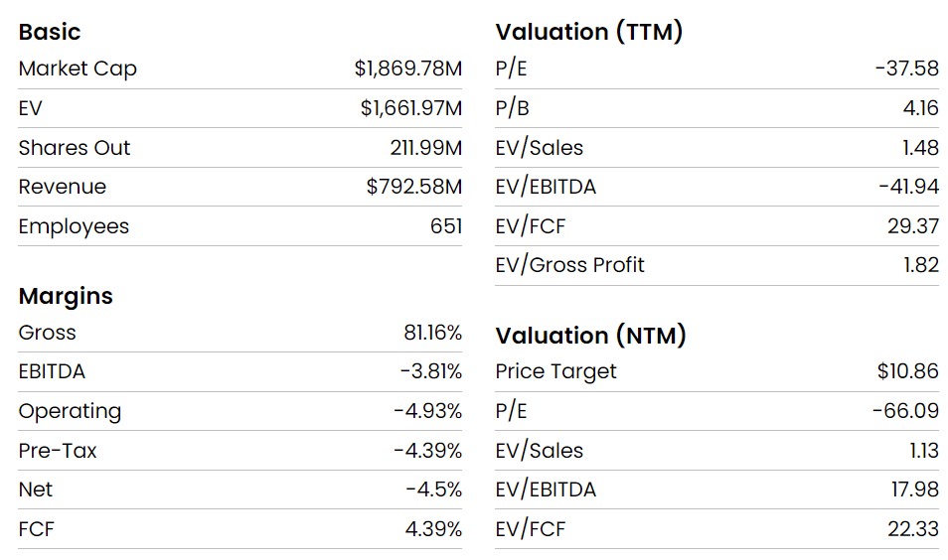The image size is (948, 560).
Task: Select the Pre-Tax margin label
Action: coord(58,451)
